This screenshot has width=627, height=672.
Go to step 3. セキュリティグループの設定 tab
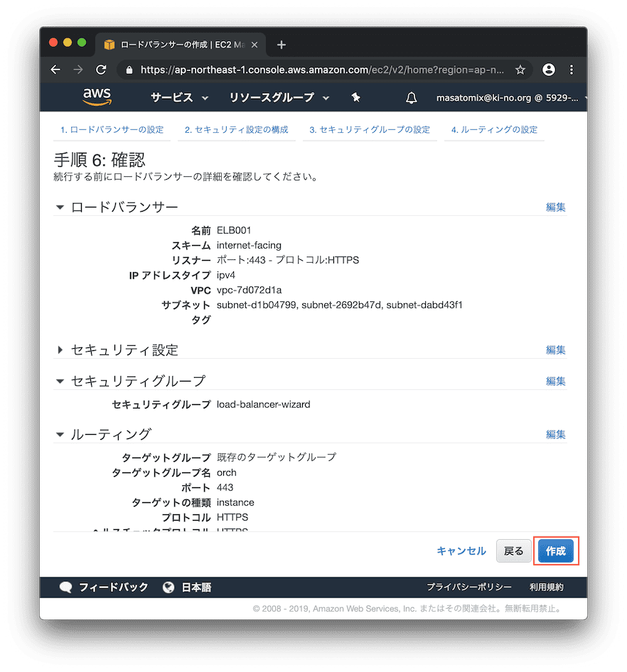[370, 129]
